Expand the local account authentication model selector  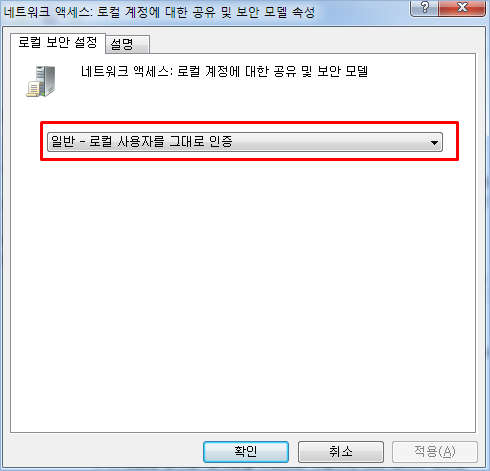(x=245, y=142)
